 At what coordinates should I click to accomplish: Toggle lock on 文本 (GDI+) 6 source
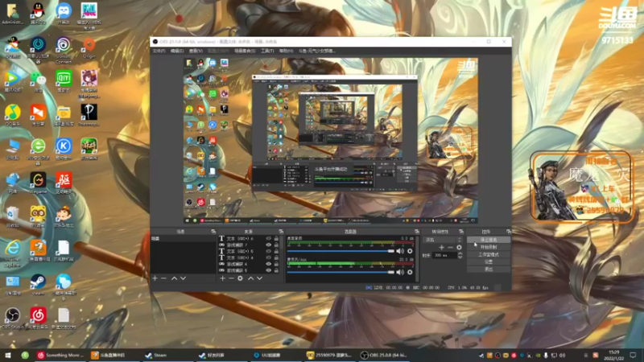pyautogui.click(x=276, y=238)
